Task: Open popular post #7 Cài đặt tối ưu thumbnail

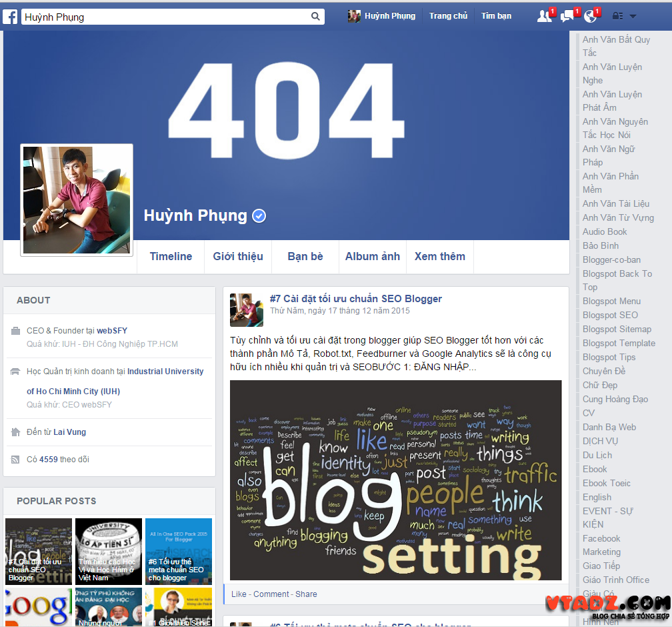Action: coord(39,552)
